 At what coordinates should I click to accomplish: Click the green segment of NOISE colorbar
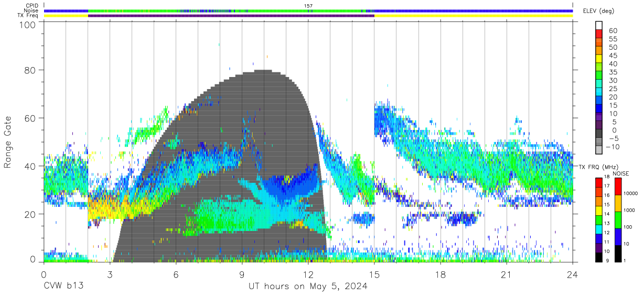(x=617, y=220)
